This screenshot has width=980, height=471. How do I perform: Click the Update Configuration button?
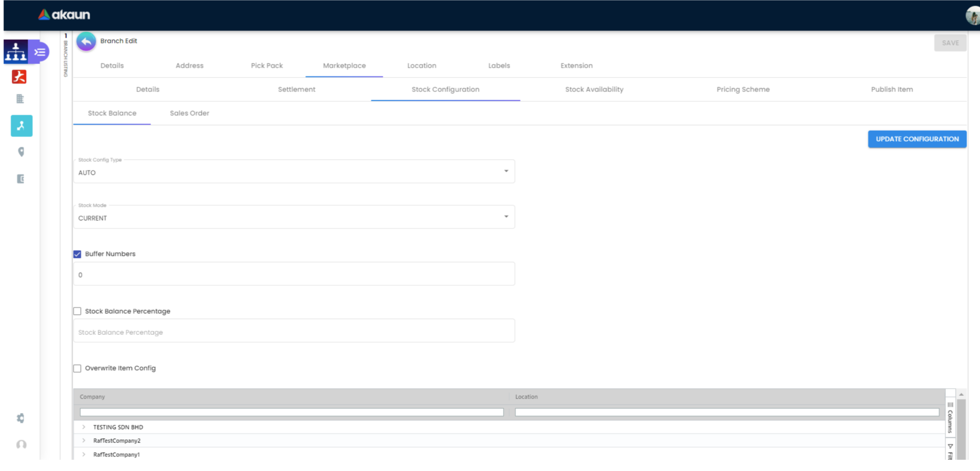[917, 139]
